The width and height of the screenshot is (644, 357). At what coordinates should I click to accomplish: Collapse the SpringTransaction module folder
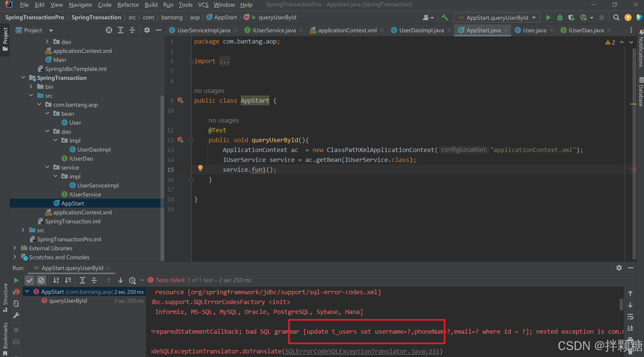coord(23,78)
